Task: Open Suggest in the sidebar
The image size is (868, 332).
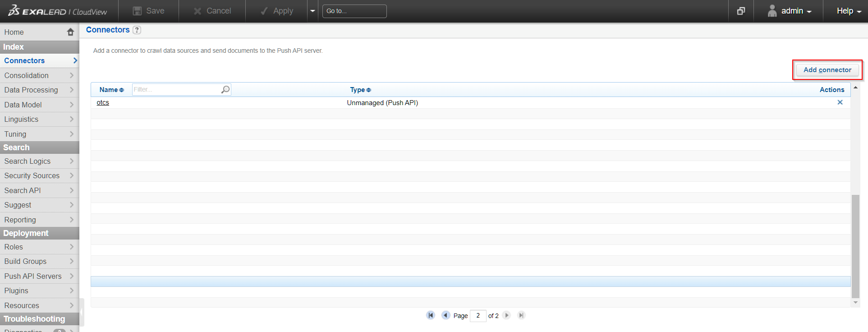Action: 40,205
